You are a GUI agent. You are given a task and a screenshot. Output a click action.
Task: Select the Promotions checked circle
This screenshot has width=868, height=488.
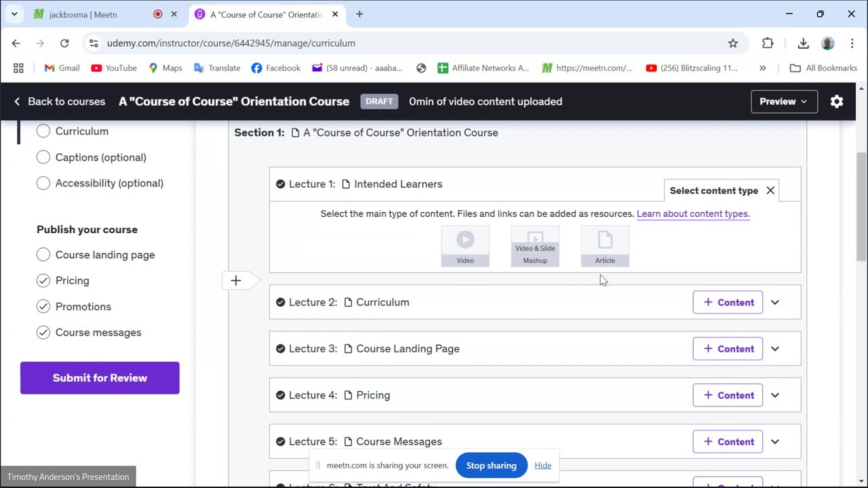pos(43,306)
